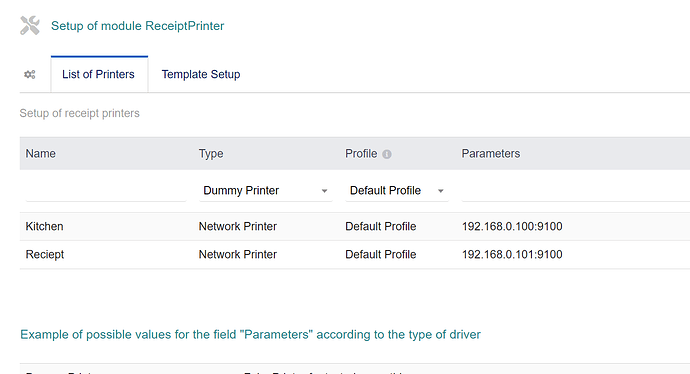Image resolution: width=690 pixels, height=374 pixels.
Task: Open the Dummy Printer type dropdown
Action: click(265, 191)
